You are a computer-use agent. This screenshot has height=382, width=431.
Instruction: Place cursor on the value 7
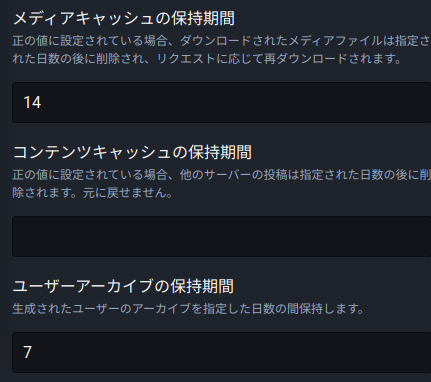pyautogui.click(x=27, y=352)
